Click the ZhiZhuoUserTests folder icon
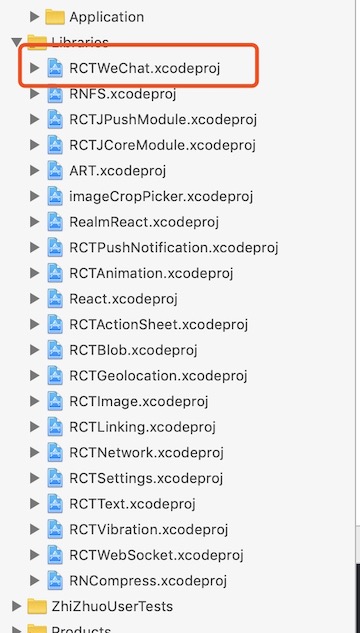This screenshot has height=633, width=360. [37, 606]
